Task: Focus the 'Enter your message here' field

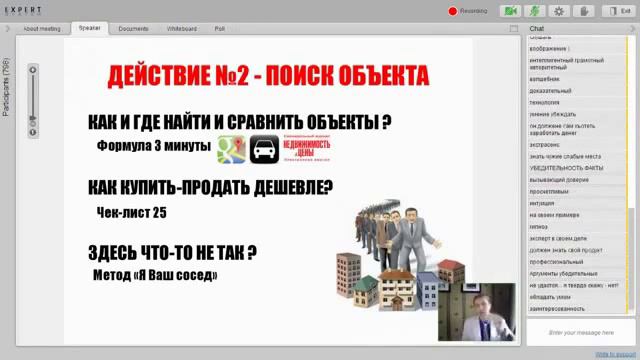Action: tap(581, 333)
